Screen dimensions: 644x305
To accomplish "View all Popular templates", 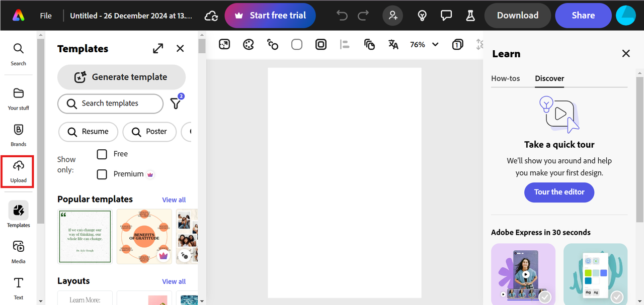I will pos(174,200).
